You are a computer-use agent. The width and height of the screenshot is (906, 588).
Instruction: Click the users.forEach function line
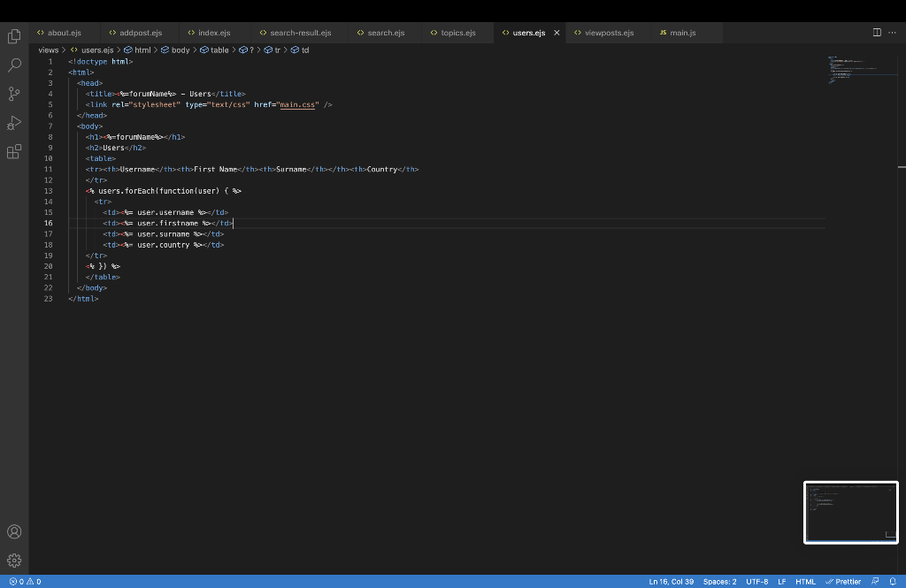pyautogui.click(x=164, y=191)
